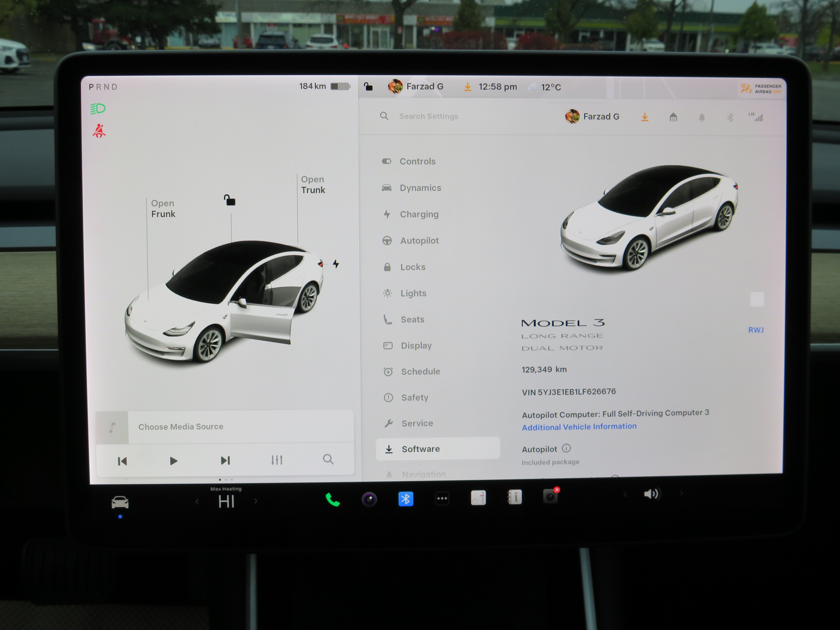This screenshot has width=840, height=630.
Task: Open the Additional Vehicle Information link
Action: [x=579, y=426]
